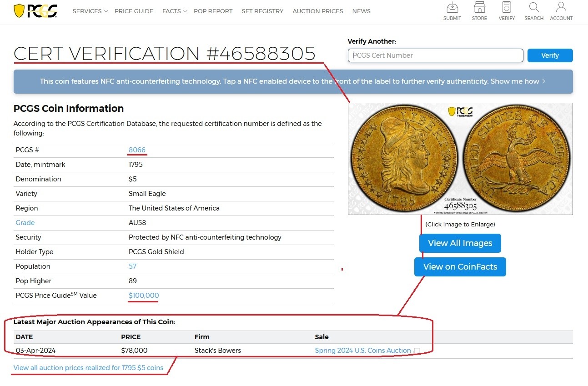Enlarge the 1795 gold coin TrueView image

(460, 159)
